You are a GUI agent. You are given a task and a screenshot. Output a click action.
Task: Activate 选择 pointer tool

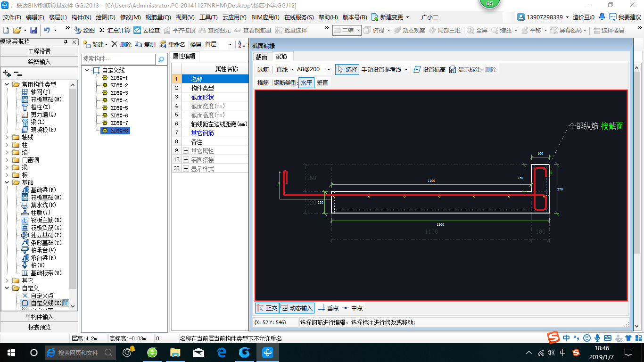[347, 69]
